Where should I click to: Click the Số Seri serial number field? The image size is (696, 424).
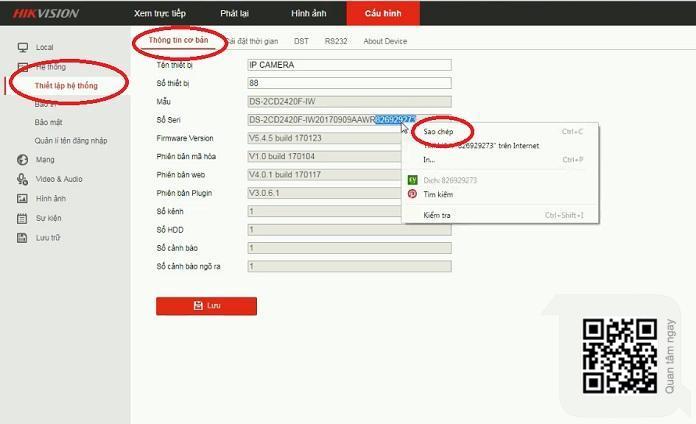(x=349, y=120)
